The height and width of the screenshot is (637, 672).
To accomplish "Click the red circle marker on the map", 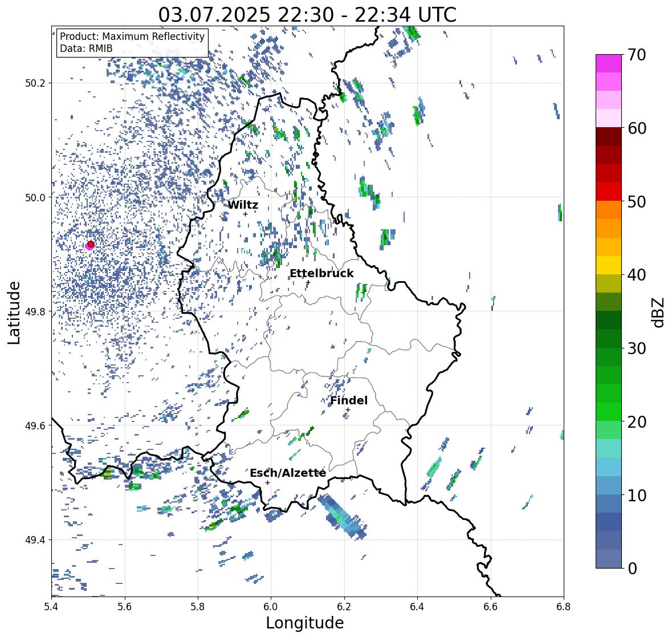I will [x=91, y=244].
